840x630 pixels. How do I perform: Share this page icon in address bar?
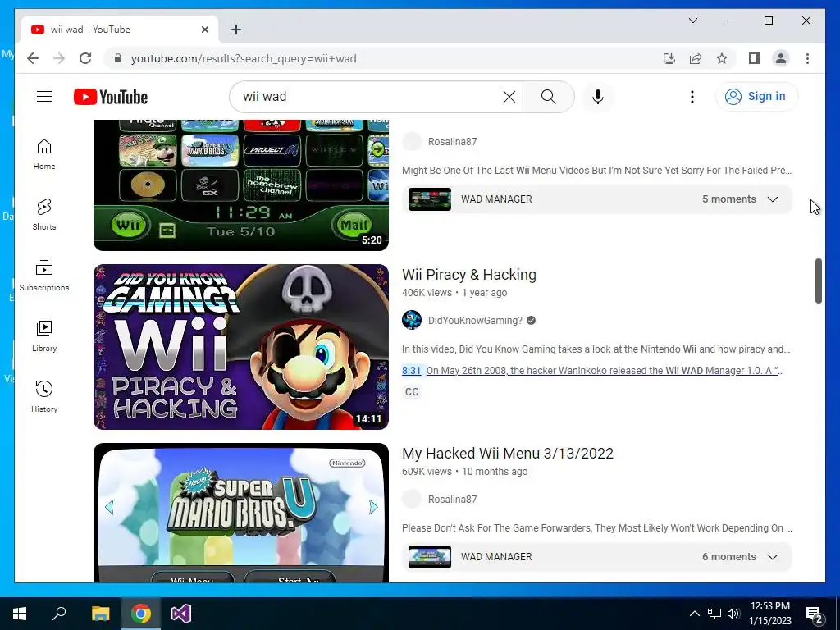[696, 58]
